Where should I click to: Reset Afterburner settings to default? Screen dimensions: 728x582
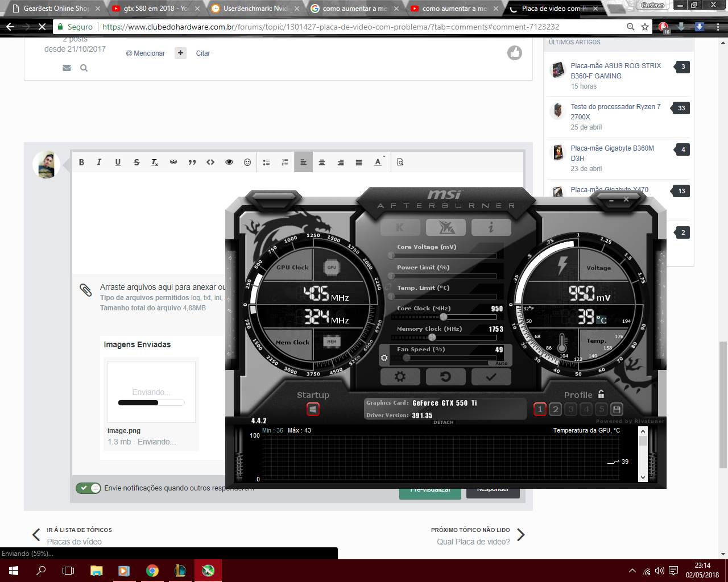(446, 376)
